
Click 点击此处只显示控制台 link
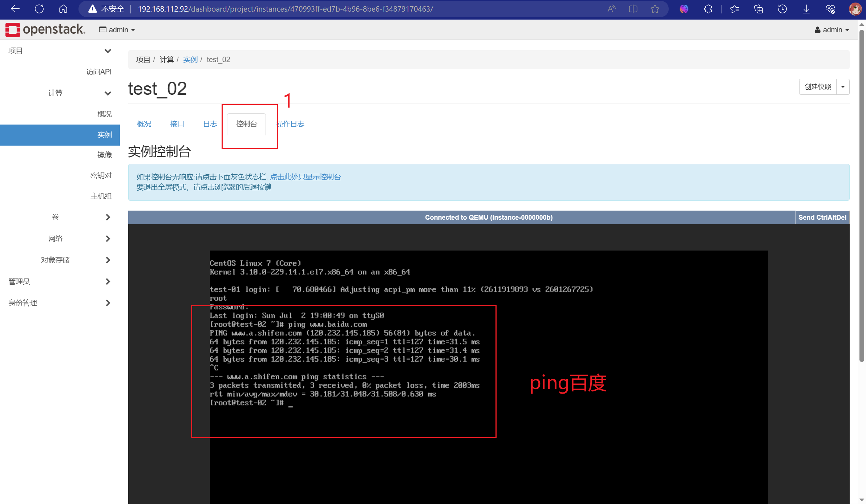[x=305, y=177]
